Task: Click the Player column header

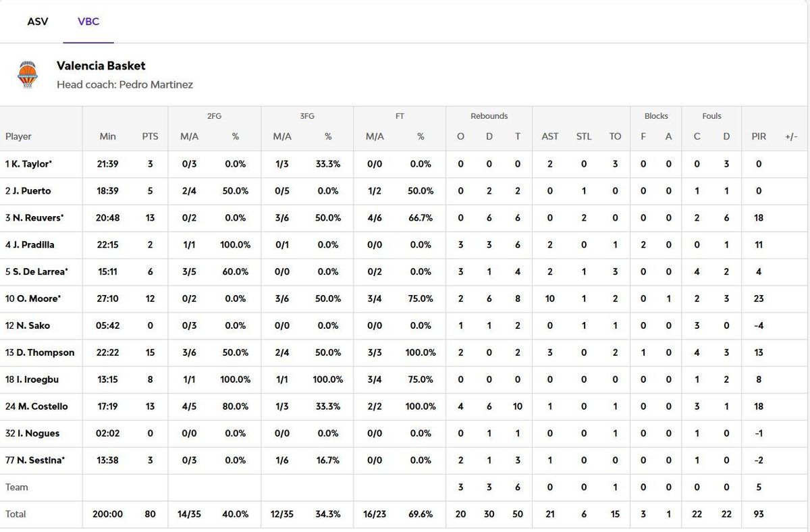Action: (x=19, y=136)
